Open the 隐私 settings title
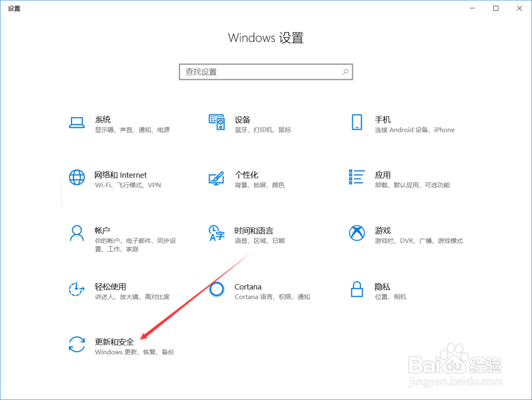 [x=383, y=287]
